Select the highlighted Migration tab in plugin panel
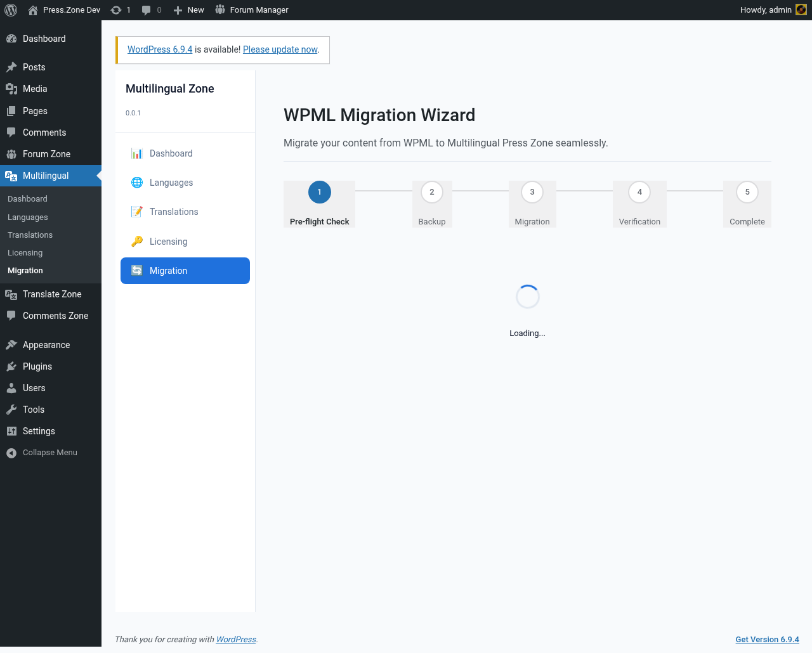812x653 pixels. coord(185,271)
